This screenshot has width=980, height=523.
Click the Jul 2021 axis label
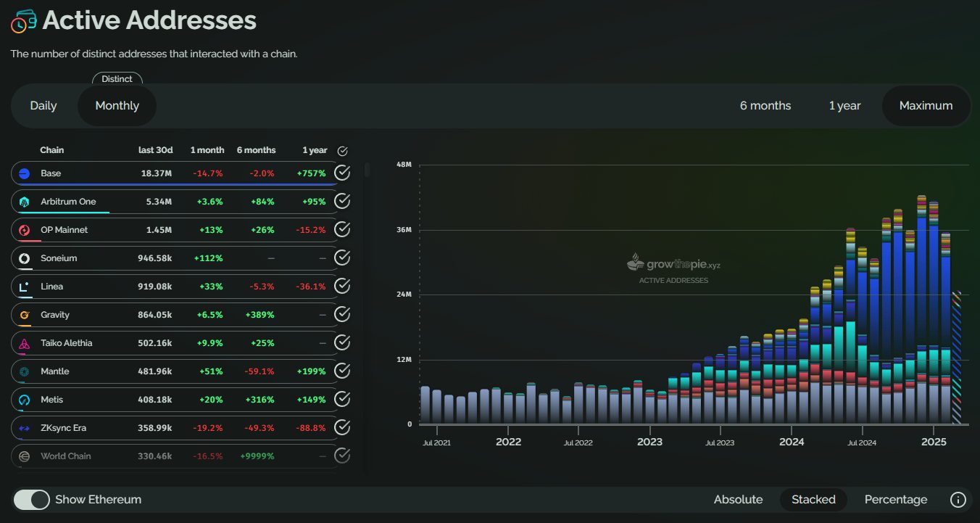[436, 442]
